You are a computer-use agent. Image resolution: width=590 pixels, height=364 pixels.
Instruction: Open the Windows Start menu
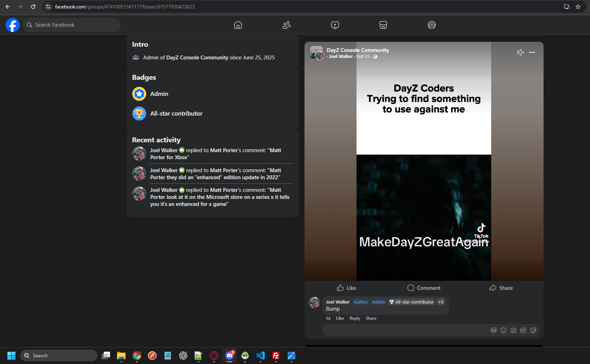tap(11, 356)
